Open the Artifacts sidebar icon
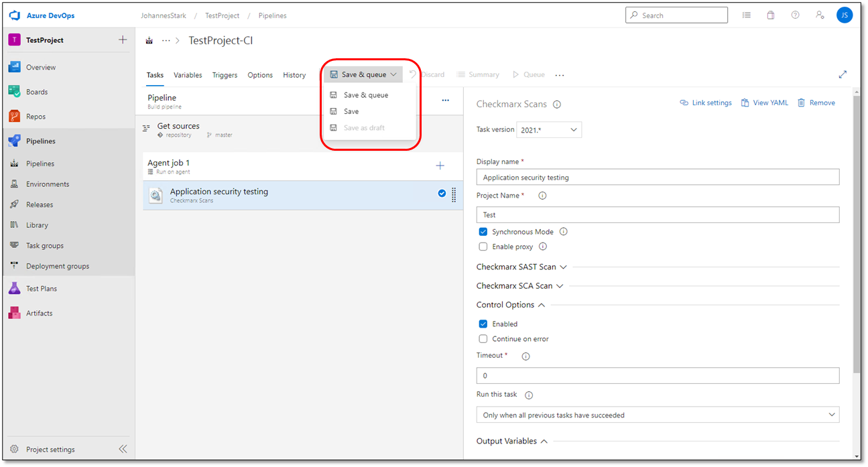 pyautogui.click(x=15, y=313)
